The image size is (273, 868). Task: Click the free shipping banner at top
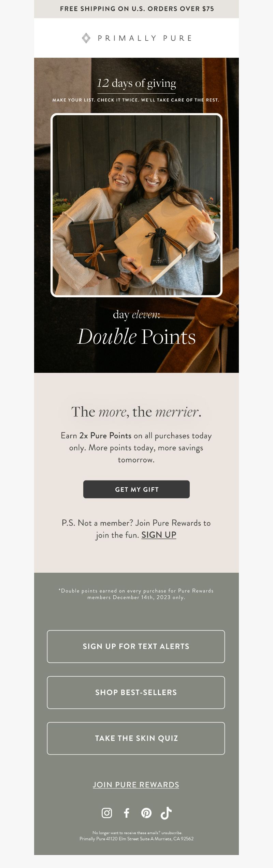tap(136, 9)
